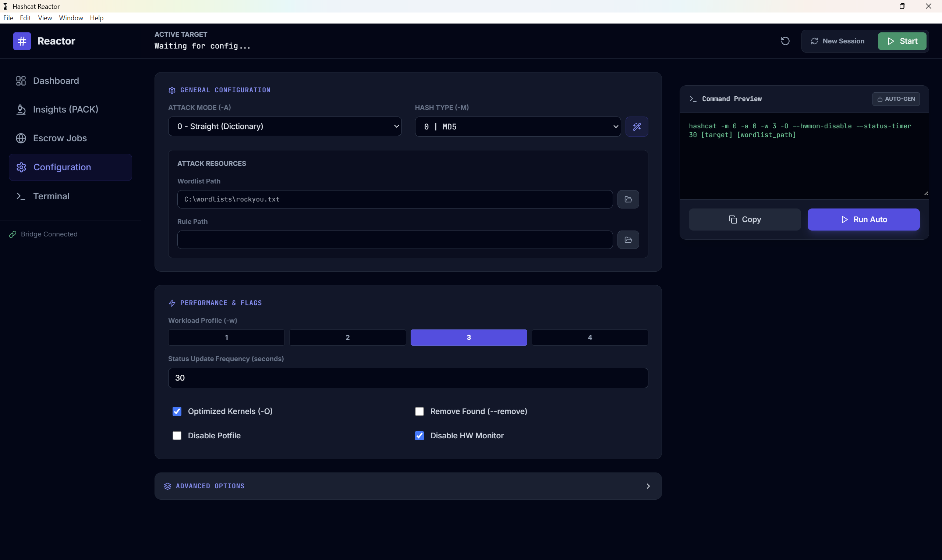Browse for rule file using folder icon
The image size is (942, 560).
[x=628, y=240]
